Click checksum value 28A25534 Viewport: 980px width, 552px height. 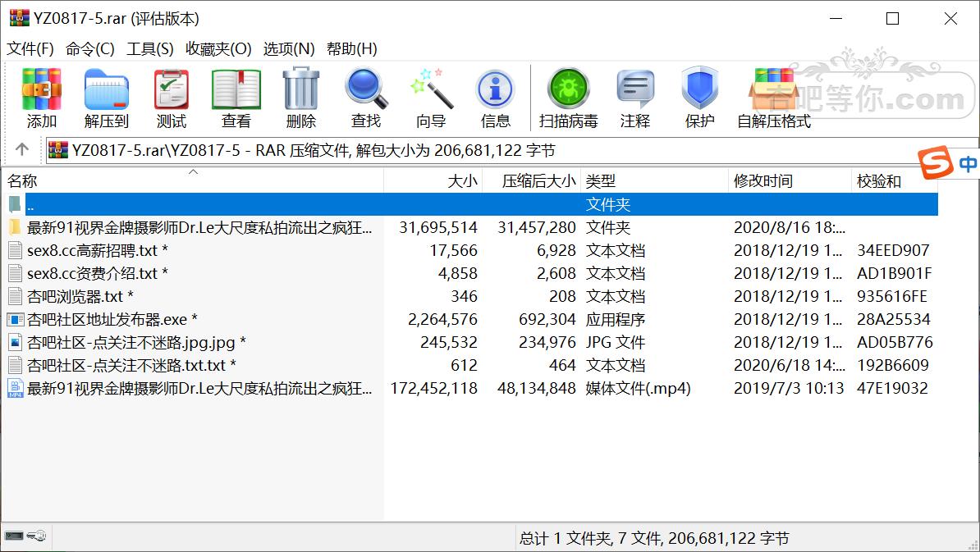pos(894,320)
